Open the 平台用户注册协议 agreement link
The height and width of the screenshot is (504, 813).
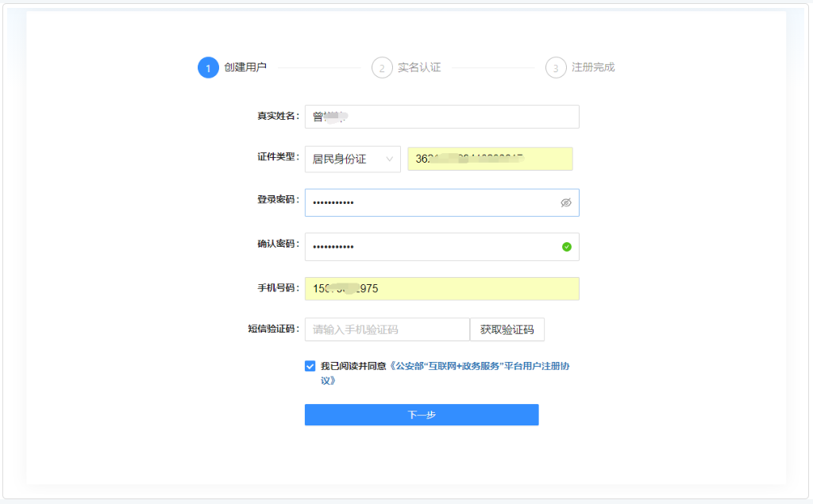point(482,367)
